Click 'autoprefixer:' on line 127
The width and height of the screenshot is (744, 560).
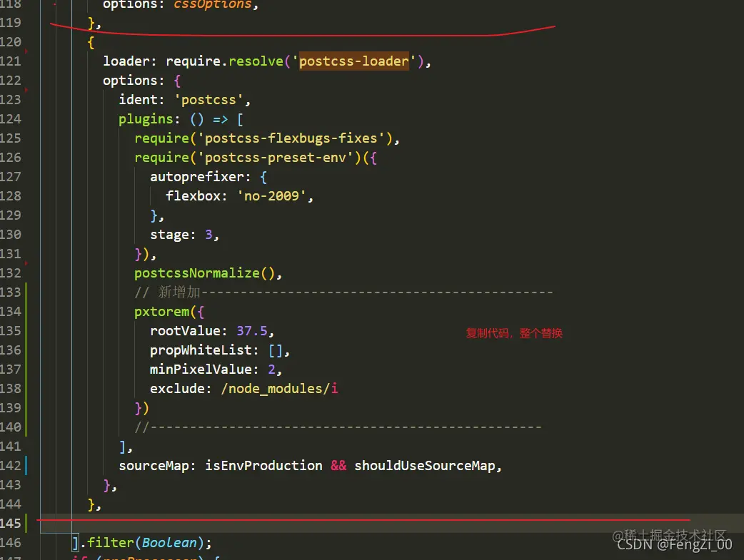pyautogui.click(x=200, y=177)
